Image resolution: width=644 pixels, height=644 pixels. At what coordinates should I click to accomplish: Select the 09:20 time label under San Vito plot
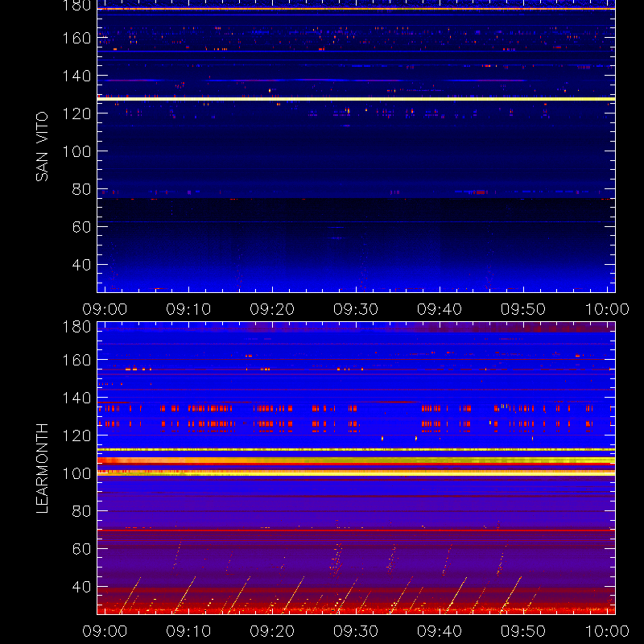pyautogui.click(x=272, y=309)
